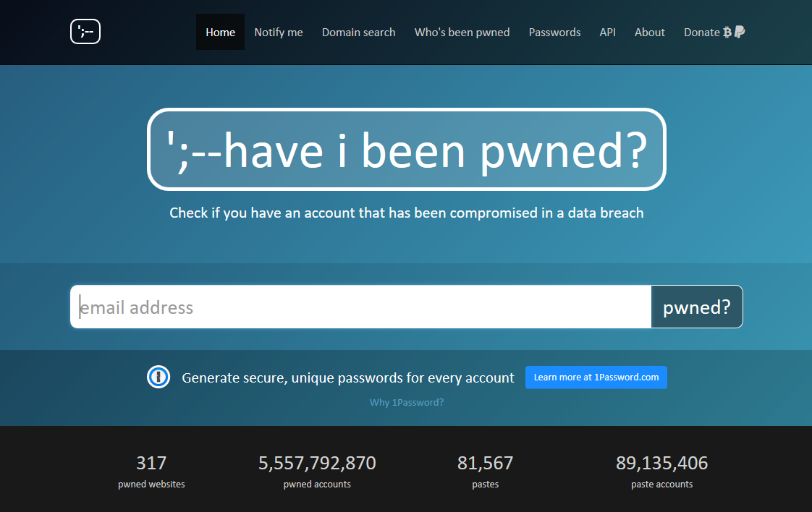Open the Who's been pwned page
The width and height of the screenshot is (812, 512).
coord(462,33)
